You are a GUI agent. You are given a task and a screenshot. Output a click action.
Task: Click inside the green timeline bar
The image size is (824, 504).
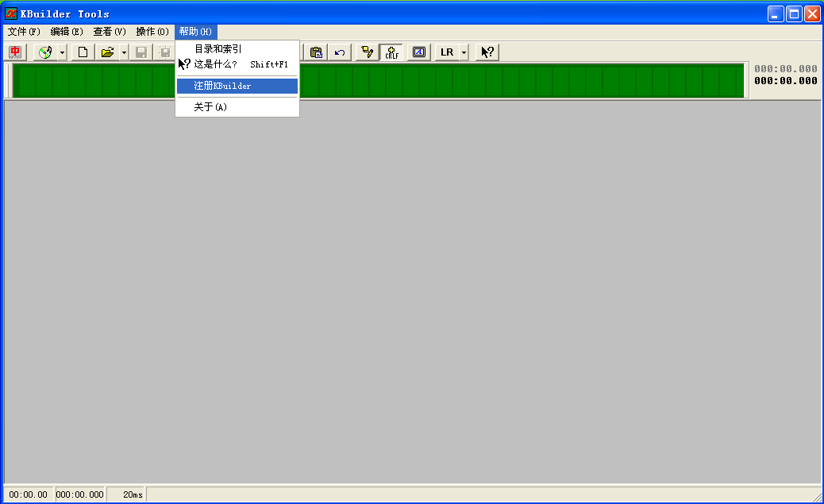[516, 81]
